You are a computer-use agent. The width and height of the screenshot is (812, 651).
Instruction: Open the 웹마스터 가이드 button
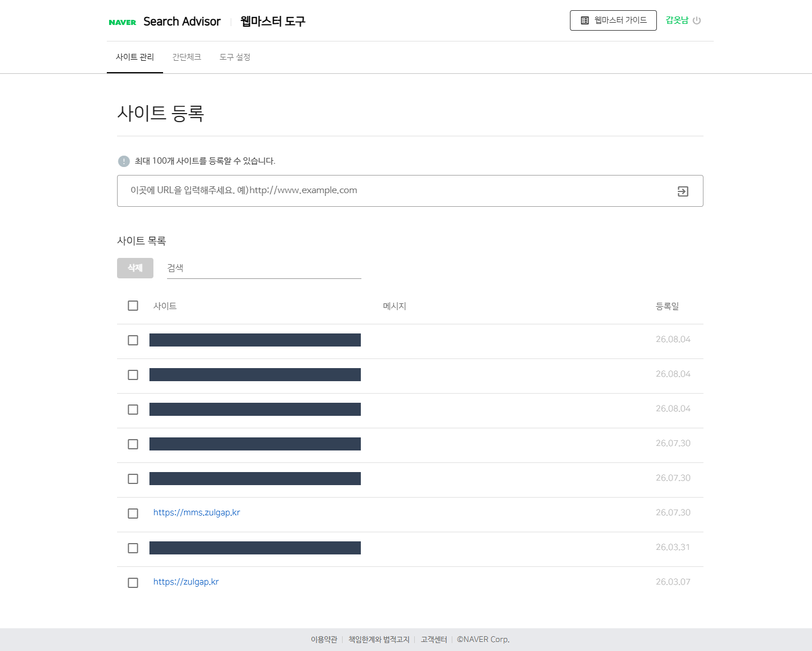tap(613, 20)
